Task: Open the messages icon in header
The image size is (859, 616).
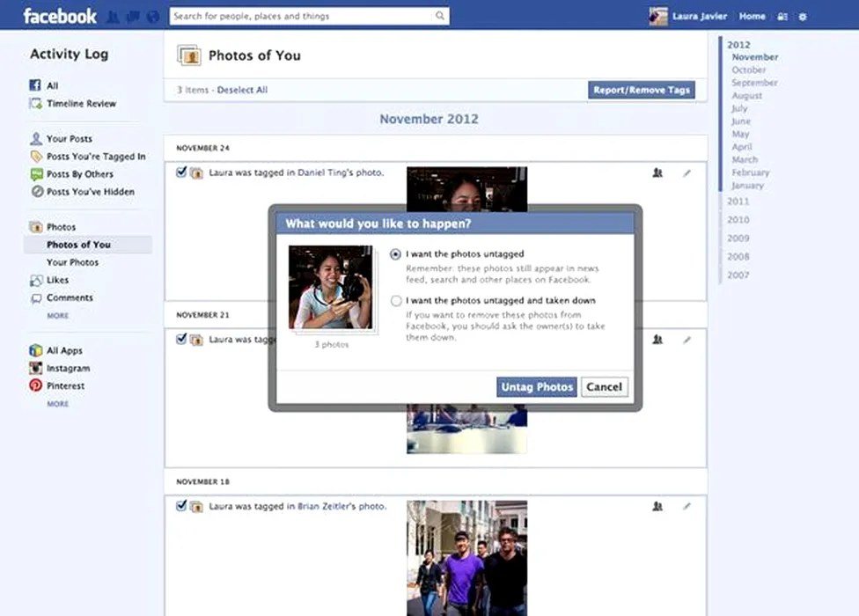Action: pos(133,17)
